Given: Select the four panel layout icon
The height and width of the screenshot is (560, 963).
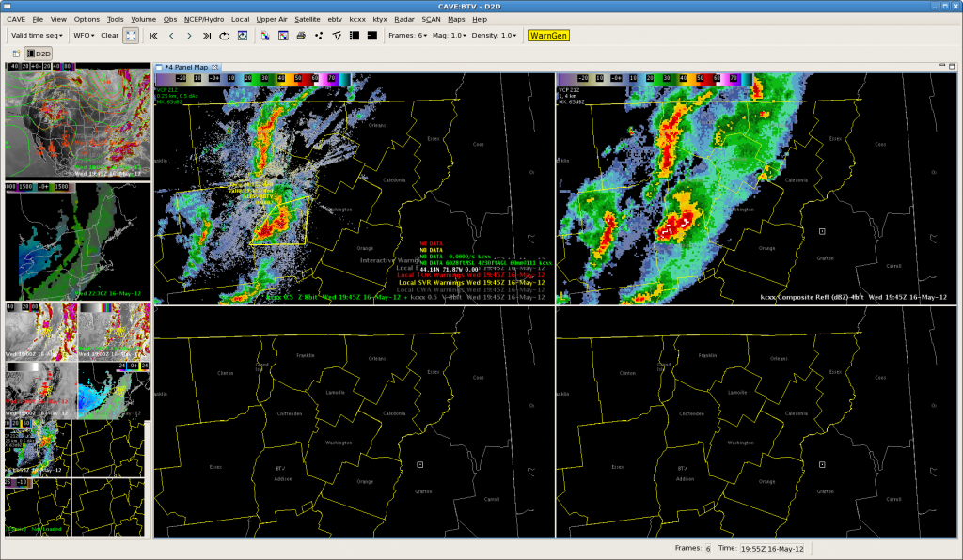Looking at the screenshot, I should 372,36.
